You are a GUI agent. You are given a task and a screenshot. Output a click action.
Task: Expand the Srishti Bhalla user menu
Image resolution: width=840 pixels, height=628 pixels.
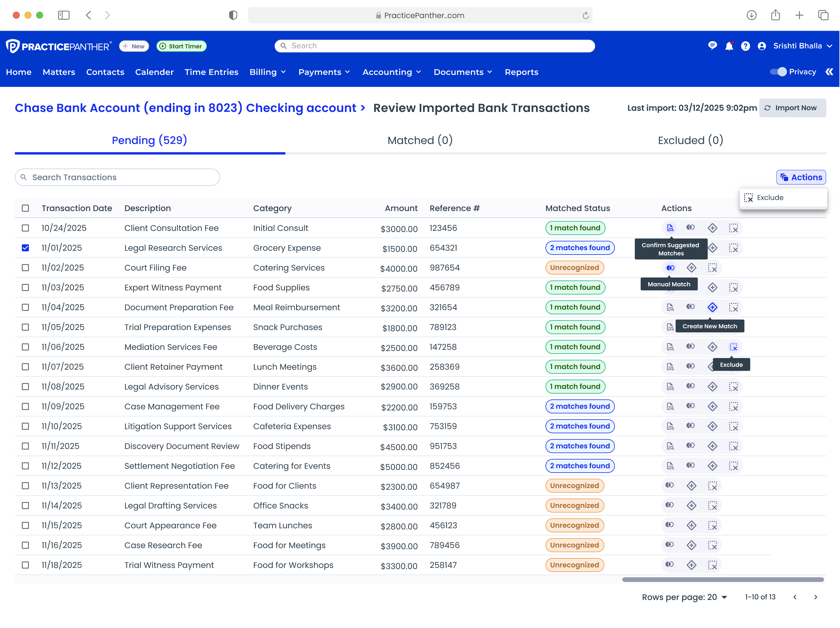point(797,46)
